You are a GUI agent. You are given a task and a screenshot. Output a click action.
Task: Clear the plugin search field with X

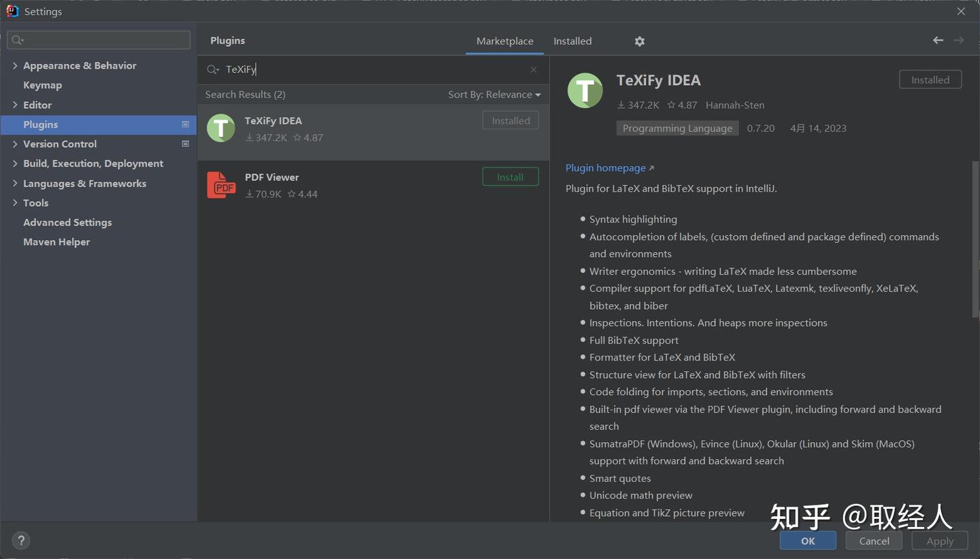point(534,69)
